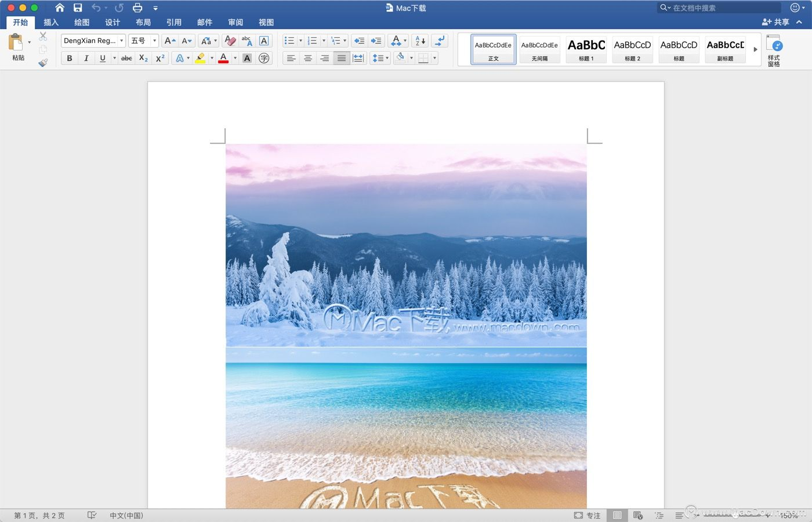This screenshot has width=812, height=522.
Task: Open the Styles Pane (样式窗格)
Action: coord(774,50)
